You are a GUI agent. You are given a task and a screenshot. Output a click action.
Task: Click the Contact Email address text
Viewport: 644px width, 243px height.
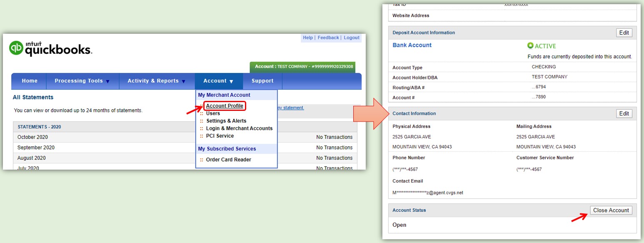coord(428,193)
